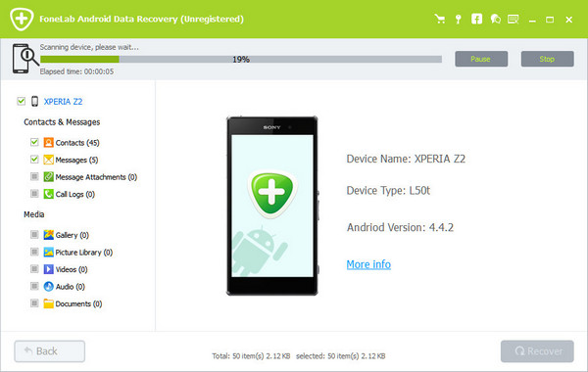This screenshot has height=372, width=588.
Task: Click the feedback menu icon
Action: [513, 19]
